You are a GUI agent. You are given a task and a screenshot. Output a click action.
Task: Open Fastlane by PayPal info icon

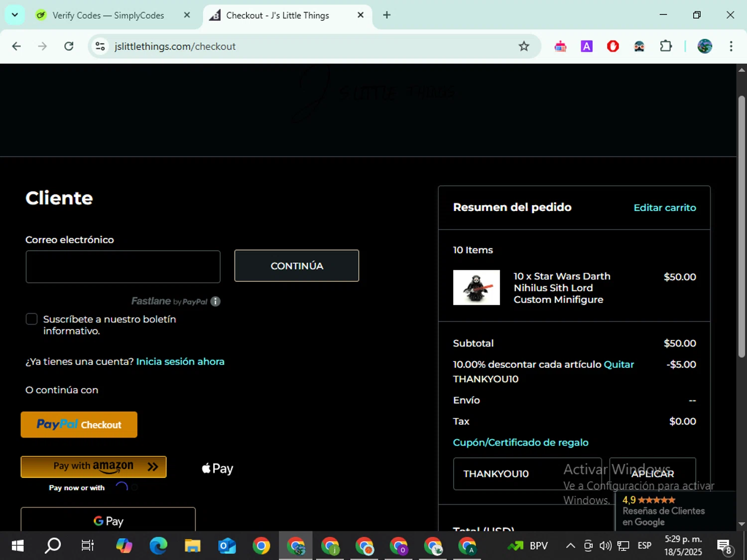215,301
